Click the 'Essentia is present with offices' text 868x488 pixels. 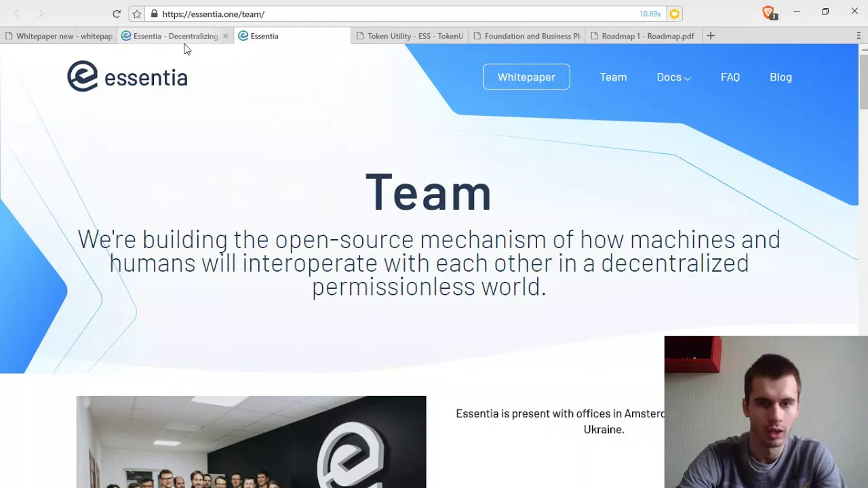[x=560, y=421]
